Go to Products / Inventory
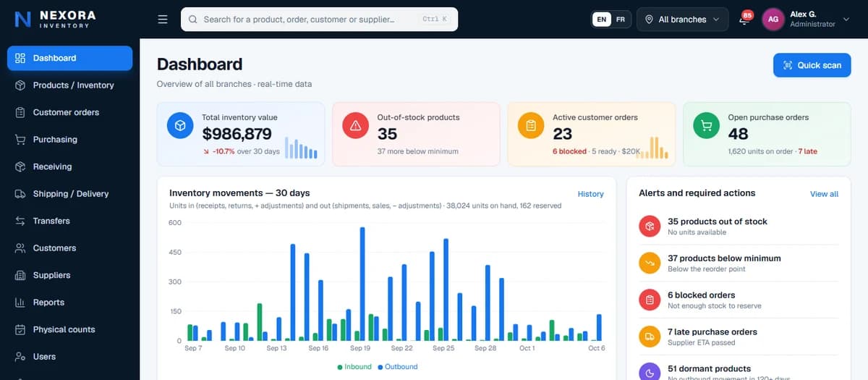Image resolution: width=868 pixels, height=380 pixels. (x=69, y=85)
